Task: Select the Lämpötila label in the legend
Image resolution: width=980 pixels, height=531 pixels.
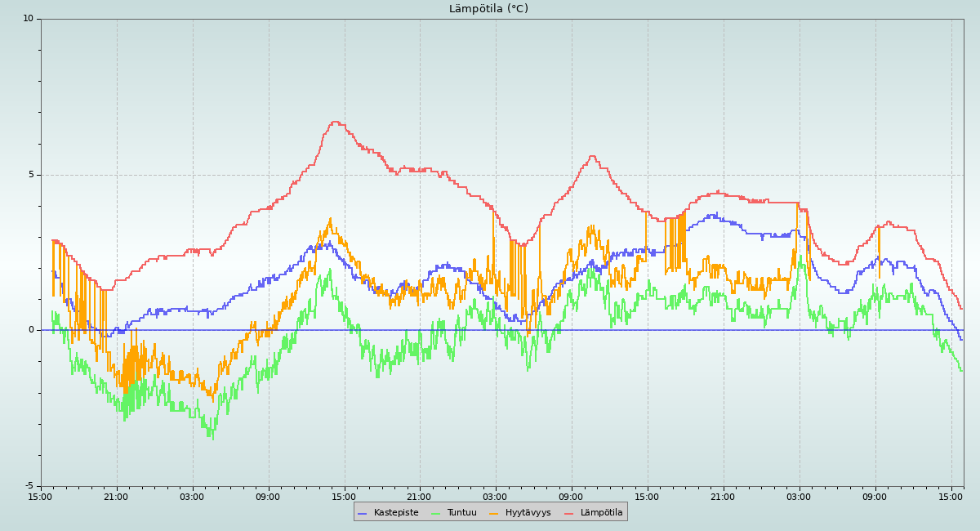Action: click(x=601, y=513)
